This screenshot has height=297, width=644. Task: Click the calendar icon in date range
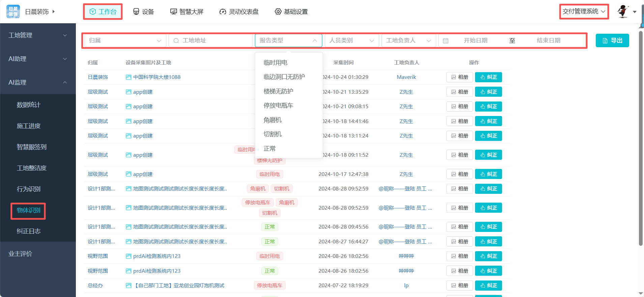coord(445,41)
